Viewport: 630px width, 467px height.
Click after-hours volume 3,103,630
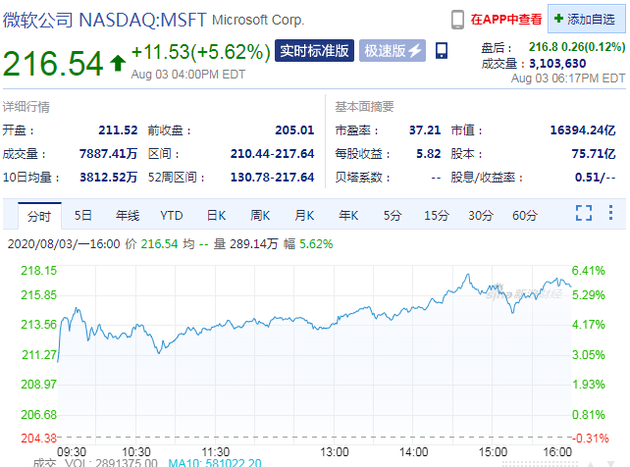pos(557,63)
